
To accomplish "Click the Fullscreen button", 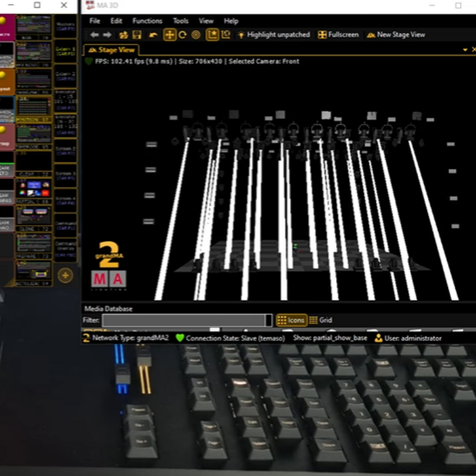I will tap(339, 35).
